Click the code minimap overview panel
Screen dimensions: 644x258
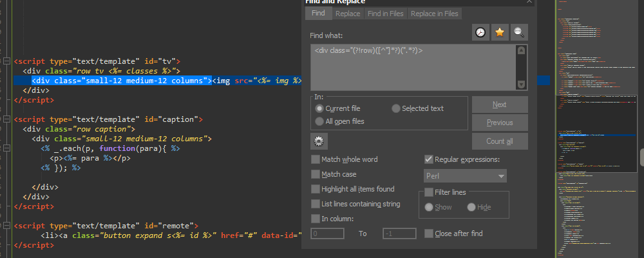pos(596,129)
